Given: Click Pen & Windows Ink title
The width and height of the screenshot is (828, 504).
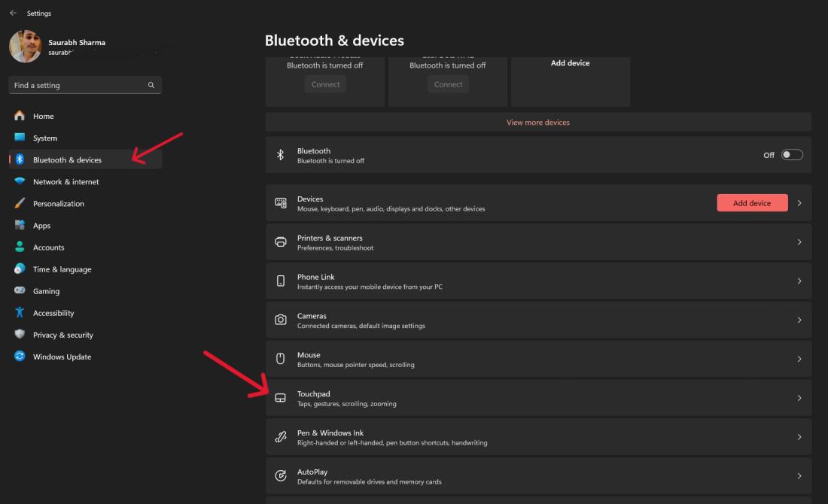Looking at the screenshot, I should [x=330, y=433].
